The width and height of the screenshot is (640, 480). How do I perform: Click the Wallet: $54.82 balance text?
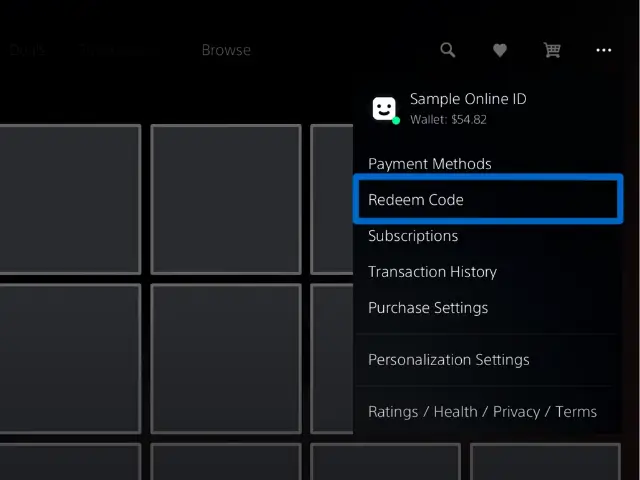pos(448,120)
